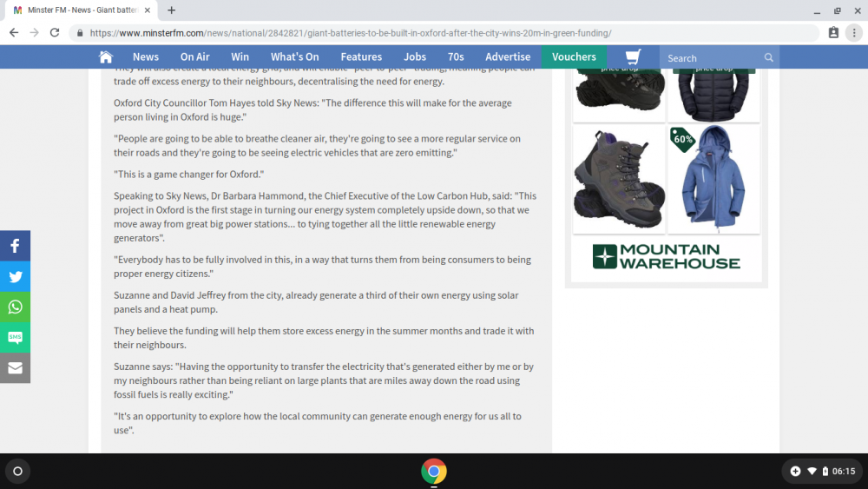This screenshot has width=868, height=489.
Task: Close the Minster FM tab
Action: point(148,10)
